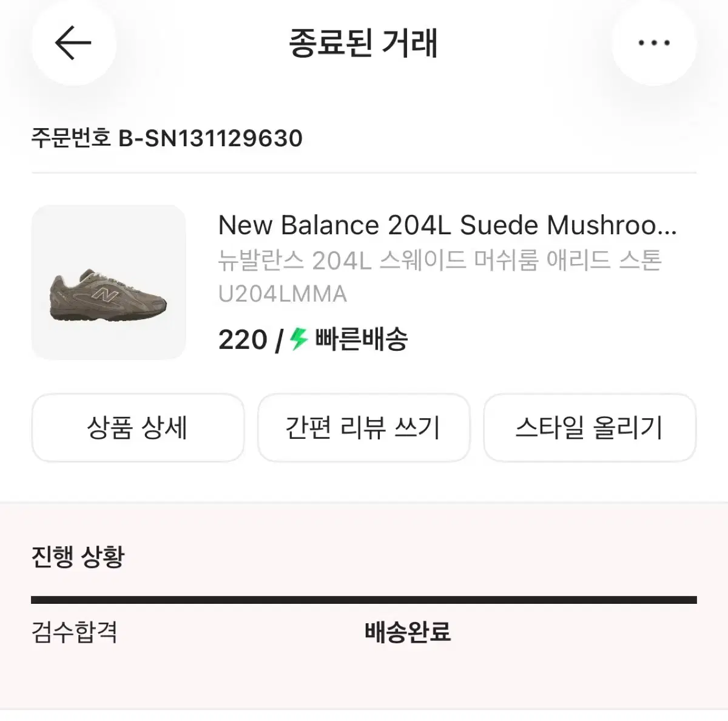The width and height of the screenshot is (728, 721).
Task: Click 빠른배송 fast shipping label
Action: (360, 340)
